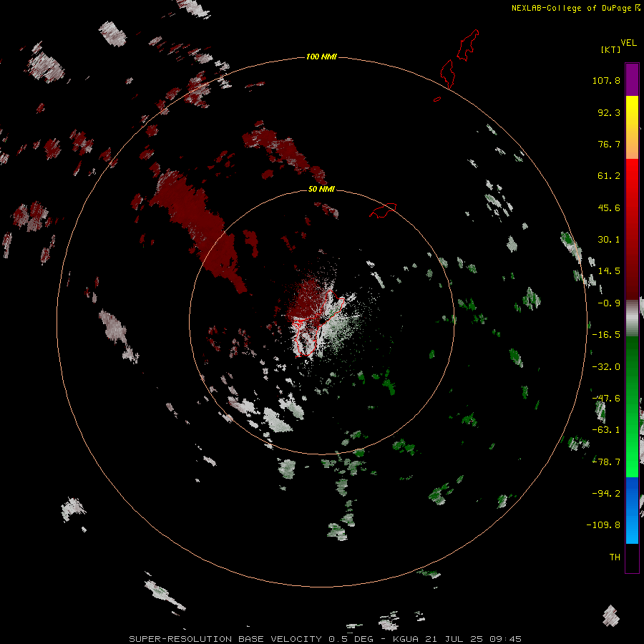Click the [KT] units label
Screen dimensions: 644x644
click(611, 49)
